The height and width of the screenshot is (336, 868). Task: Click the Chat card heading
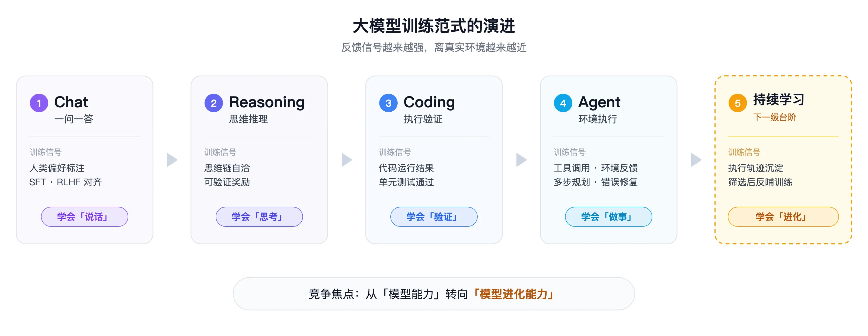click(x=71, y=102)
